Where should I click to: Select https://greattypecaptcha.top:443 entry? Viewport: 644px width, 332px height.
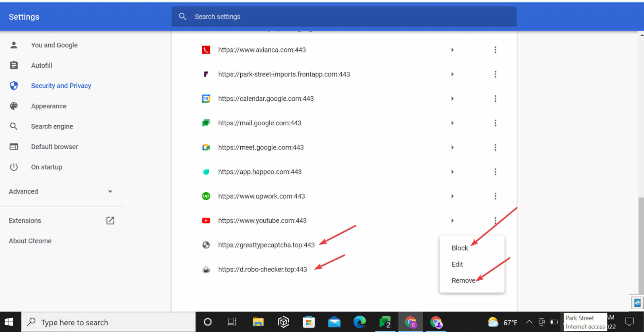266,245
